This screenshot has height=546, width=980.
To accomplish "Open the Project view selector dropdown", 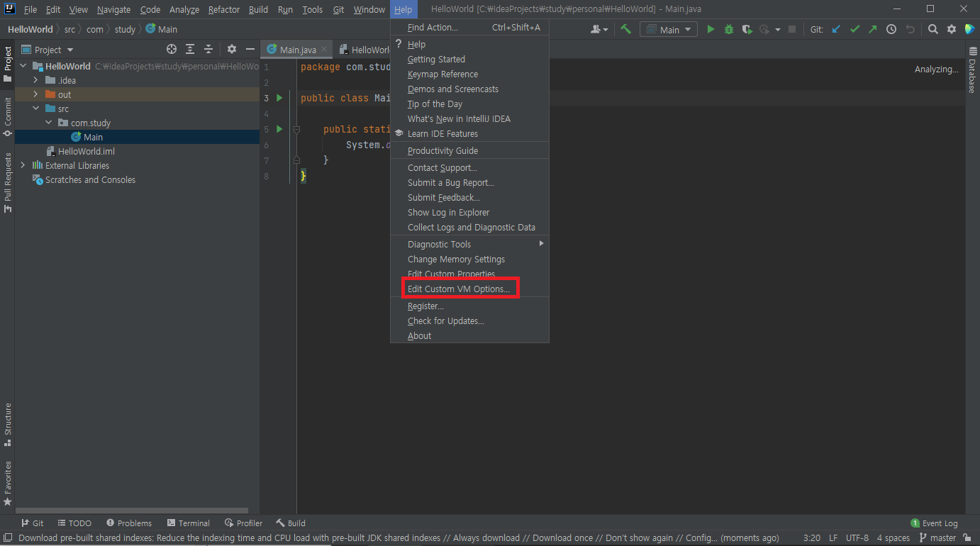I will [x=48, y=50].
